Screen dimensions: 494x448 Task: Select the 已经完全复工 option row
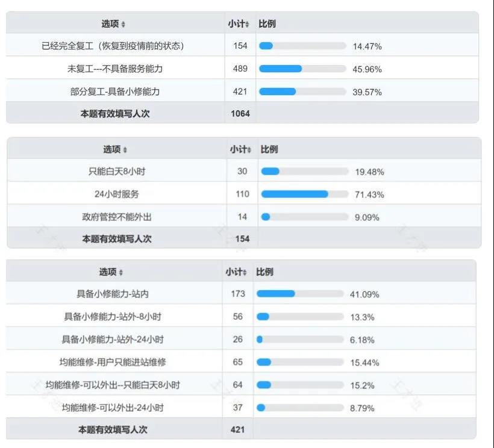click(113, 46)
